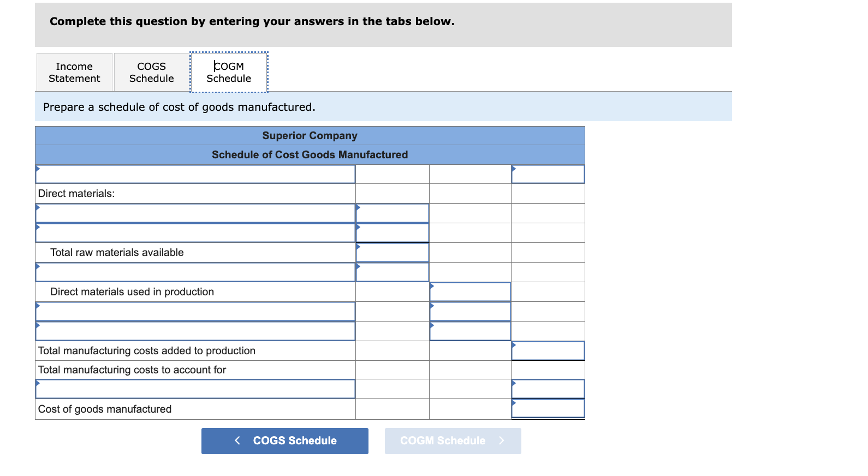Screen dimensions: 868x476
Task: Click the 'Cost of goods manufactured' label
Action: click(x=105, y=409)
